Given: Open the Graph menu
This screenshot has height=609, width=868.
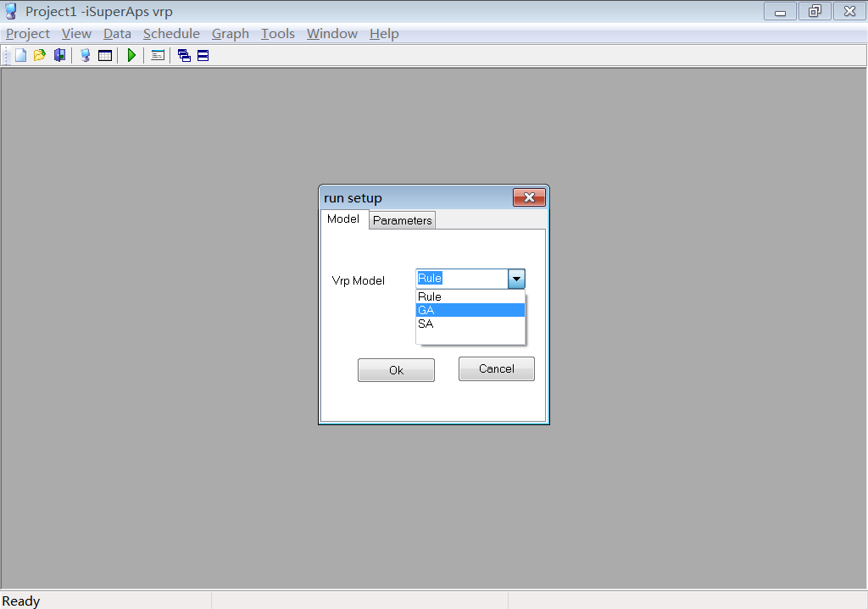Looking at the screenshot, I should [x=231, y=34].
